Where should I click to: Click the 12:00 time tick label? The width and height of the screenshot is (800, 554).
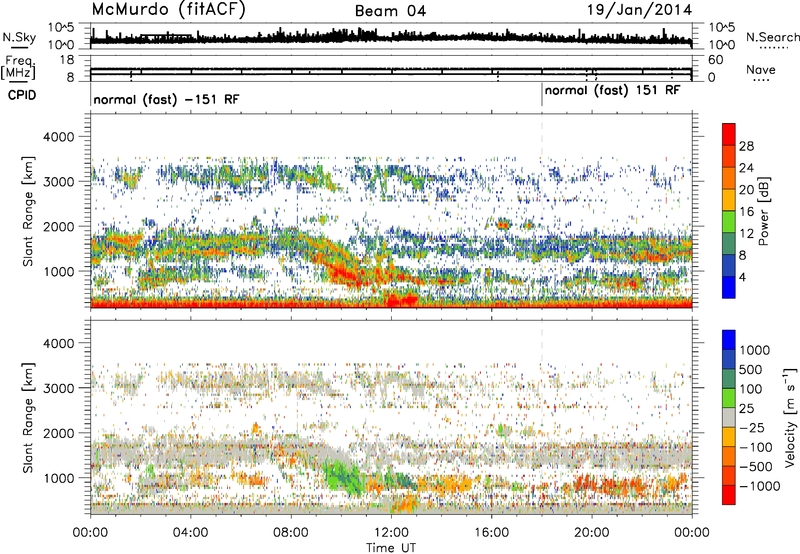pos(391,533)
